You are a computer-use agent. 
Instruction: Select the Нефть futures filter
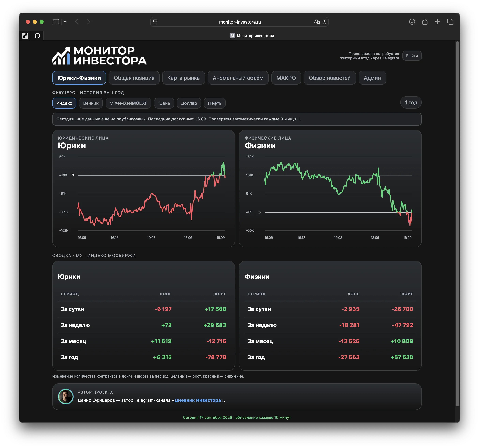pyautogui.click(x=214, y=103)
